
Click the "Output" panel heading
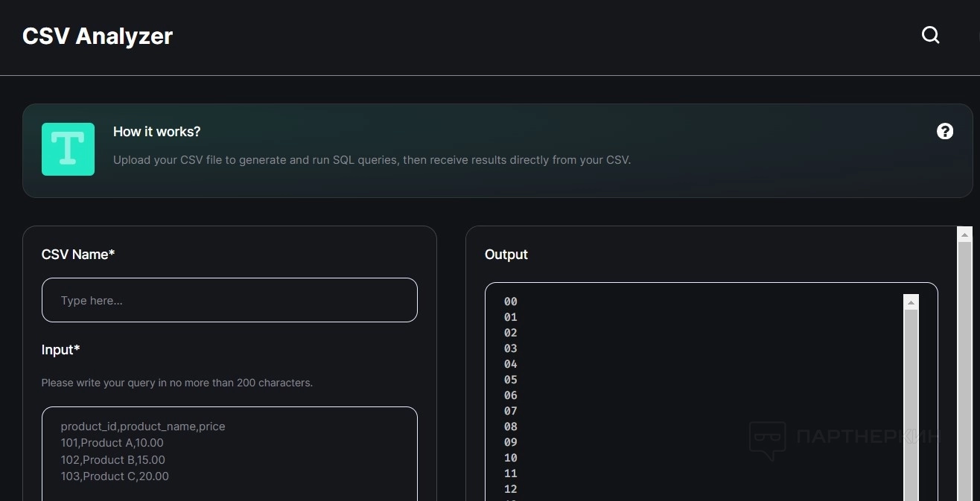pyautogui.click(x=506, y=255)
